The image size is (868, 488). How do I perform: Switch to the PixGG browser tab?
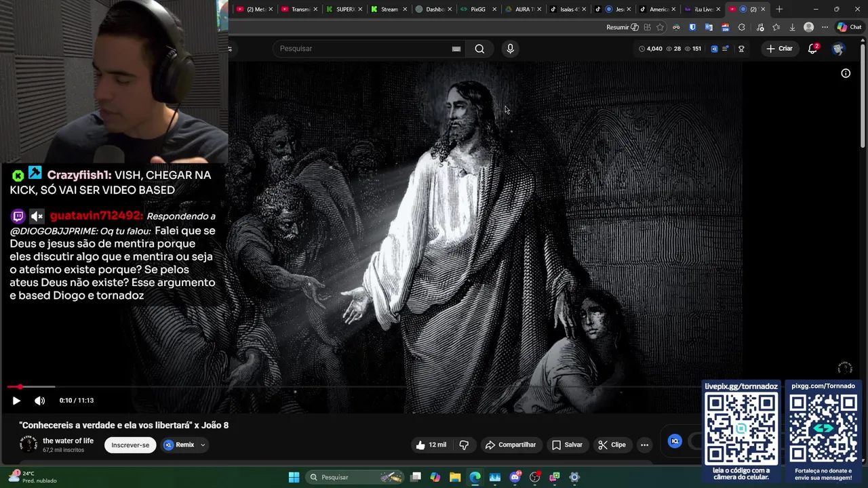pos(477,9)
